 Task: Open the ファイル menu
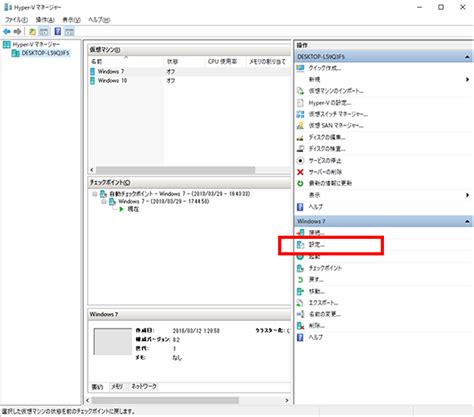tap(16, 20)
